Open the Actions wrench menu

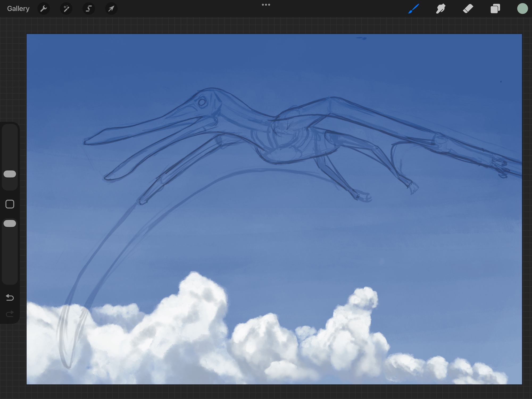pos(44,9)
